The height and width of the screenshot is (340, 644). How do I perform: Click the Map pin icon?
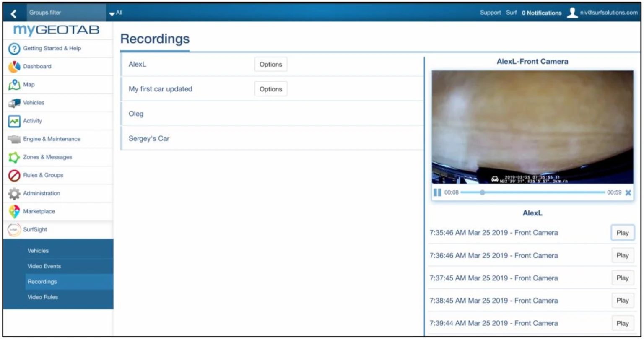point(14,85)
